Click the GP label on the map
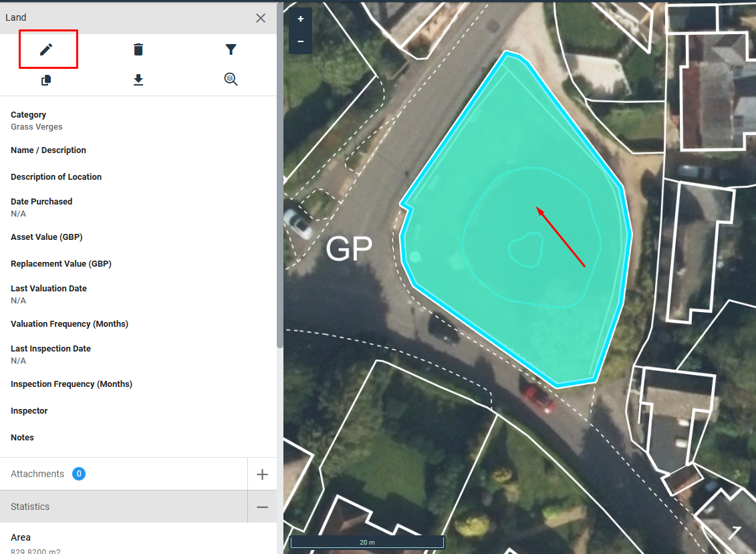The height and width of the screenshot is (554, 756). click(x=348, y=249)
